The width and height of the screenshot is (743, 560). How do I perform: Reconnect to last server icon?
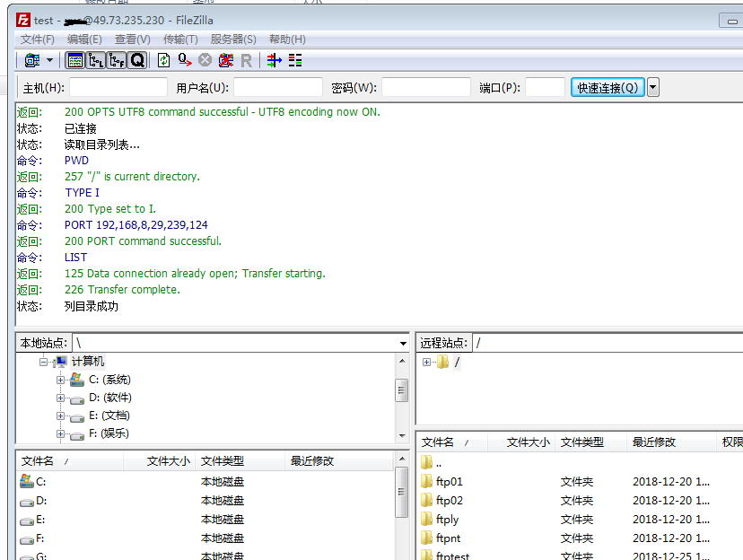pyautogui.click(x=247, y=61)
